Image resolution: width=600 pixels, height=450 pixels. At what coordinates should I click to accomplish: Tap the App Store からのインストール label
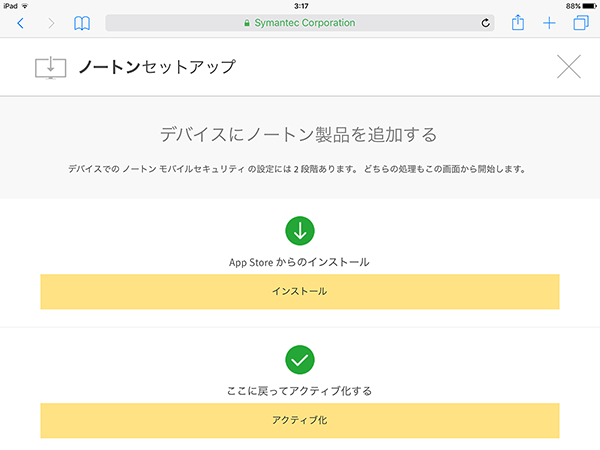299,262
